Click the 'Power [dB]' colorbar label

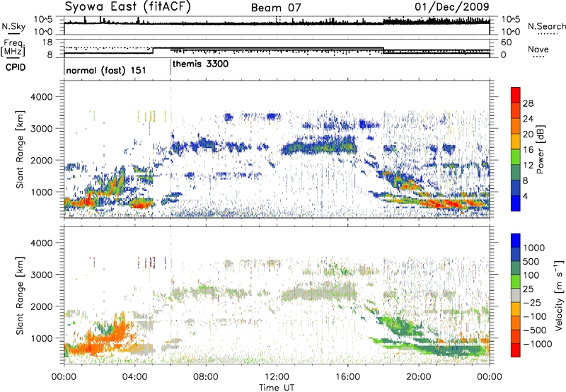click(x=540, y=149)
